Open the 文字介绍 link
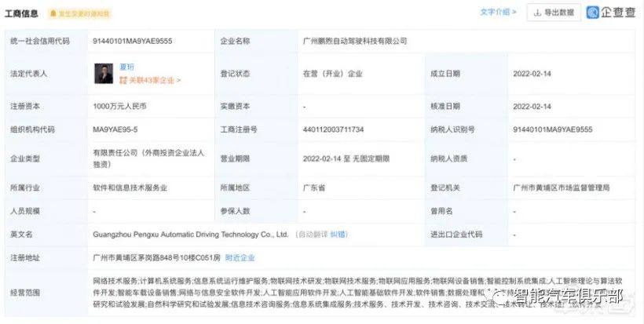 click(498, 13)
